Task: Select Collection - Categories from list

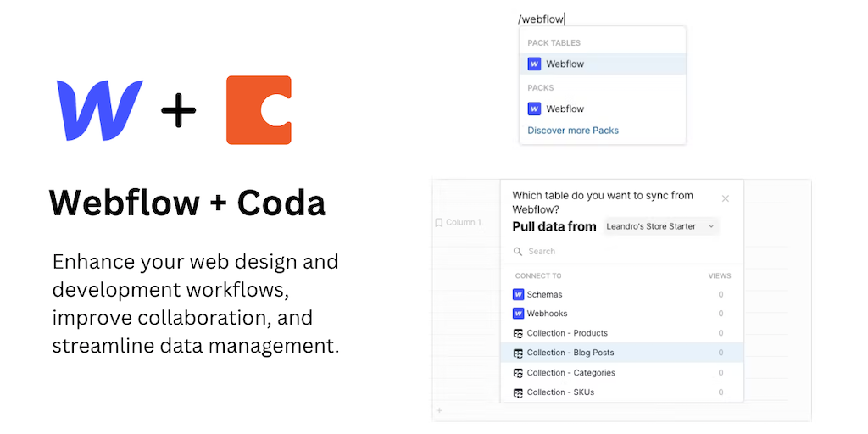Action: tap(570, 373)
